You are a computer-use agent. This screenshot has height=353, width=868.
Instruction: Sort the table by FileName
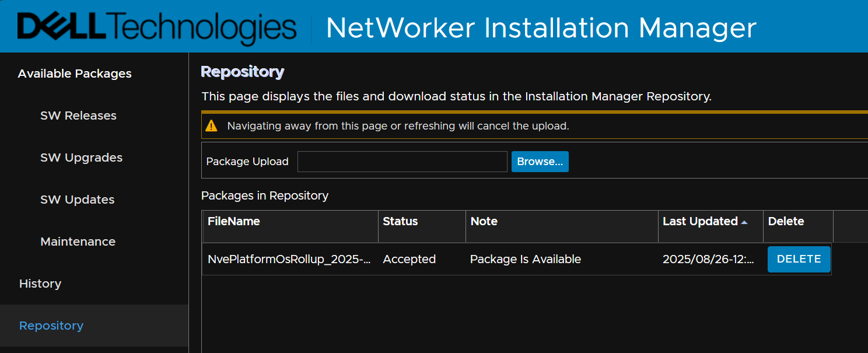[233, 221]
